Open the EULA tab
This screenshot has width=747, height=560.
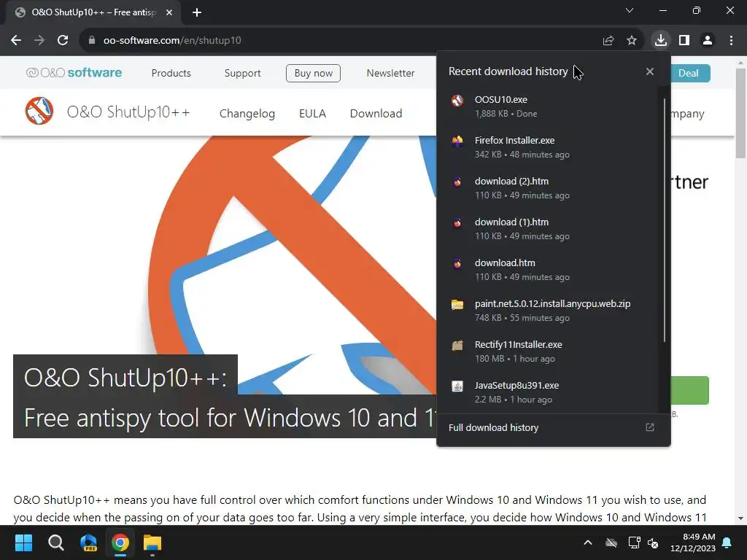pos(312,113)
